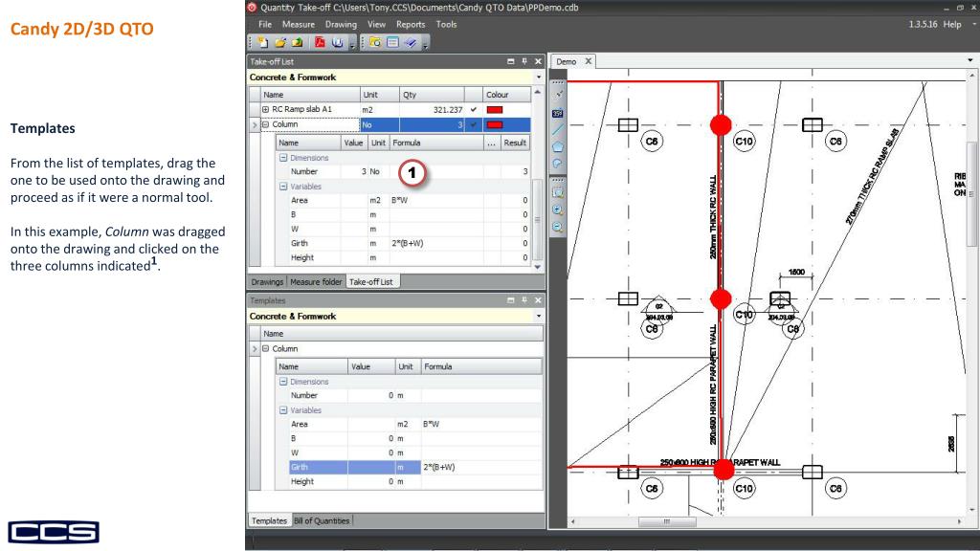Image resolution: width=980 pixels, height=551 pixels.
Task: Click the zoom window tool
Action: [x=558, y=193]
